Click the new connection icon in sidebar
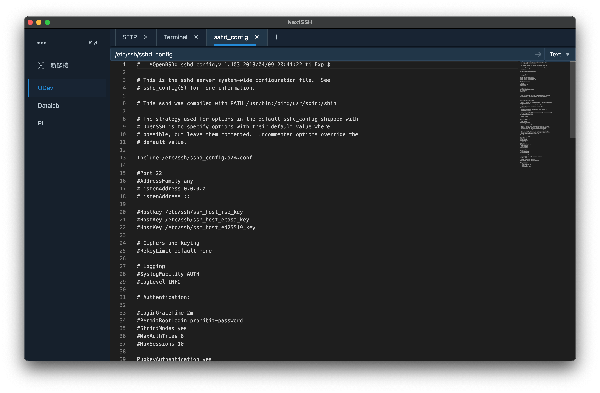 [x=41, y=65]
